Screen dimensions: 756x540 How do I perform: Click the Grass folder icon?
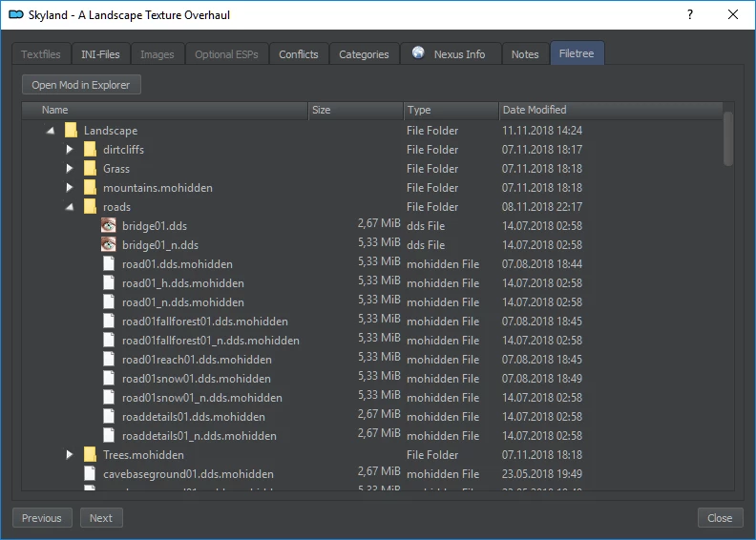(90, 169)
